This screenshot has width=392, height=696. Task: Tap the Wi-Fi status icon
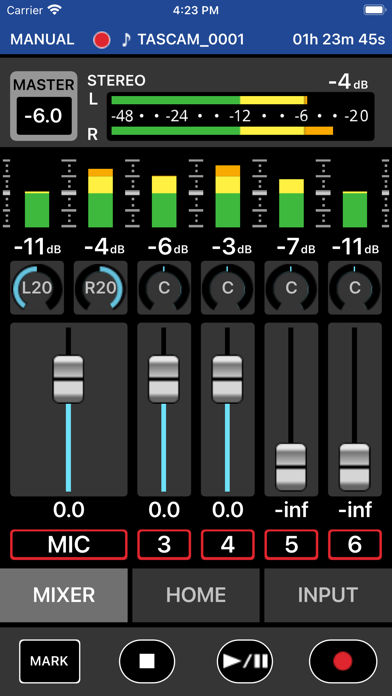[55, 10]
